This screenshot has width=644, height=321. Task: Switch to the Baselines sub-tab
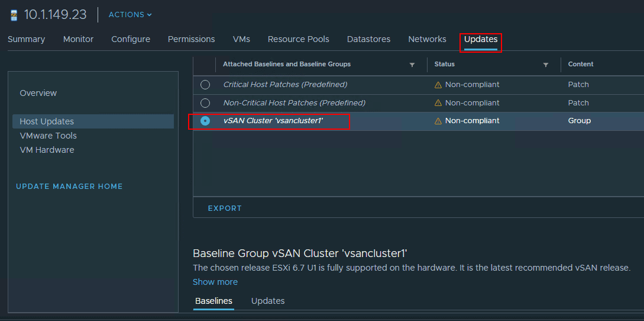(x=213, y=301)
